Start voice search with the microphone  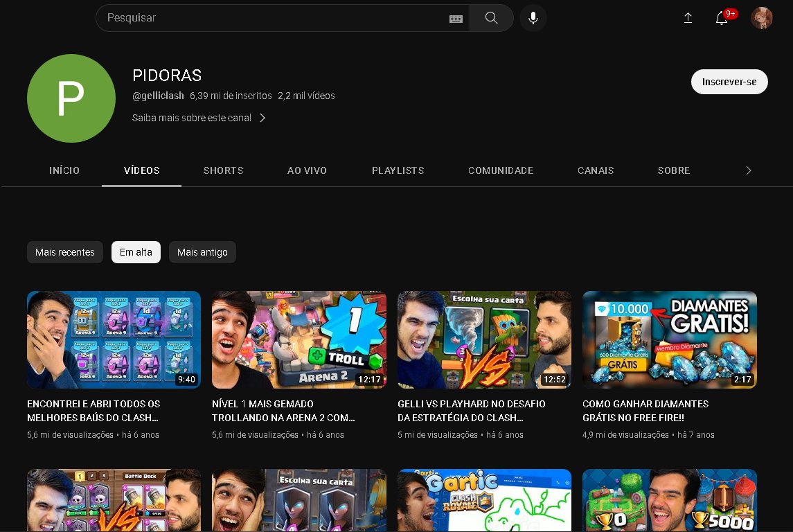[533, 18]
